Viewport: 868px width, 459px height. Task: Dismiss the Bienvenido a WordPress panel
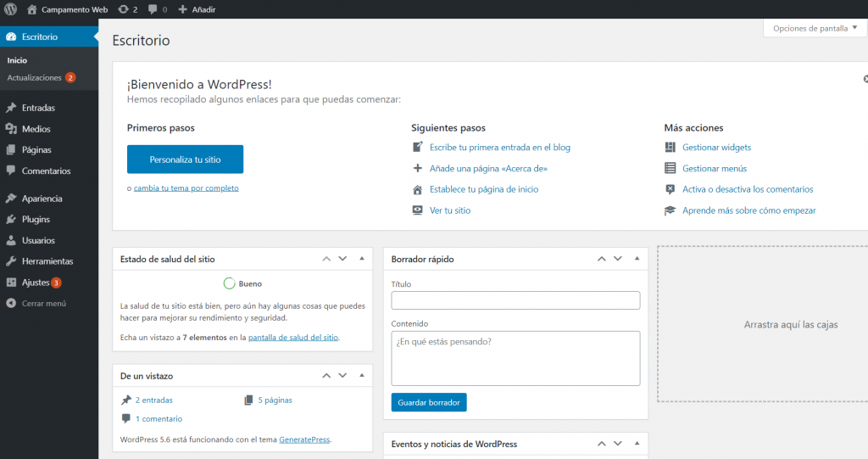(865, 79)
